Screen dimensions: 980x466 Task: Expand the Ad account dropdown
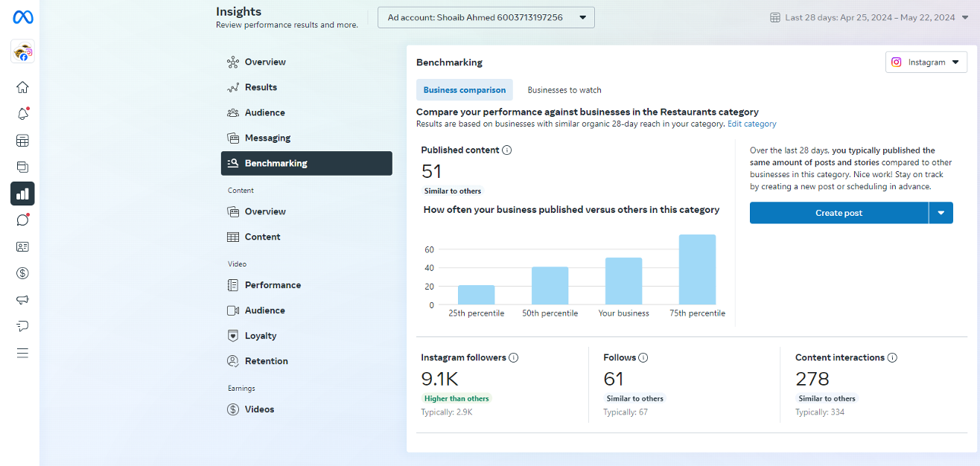pyautogui.click(x=486, y=17)
